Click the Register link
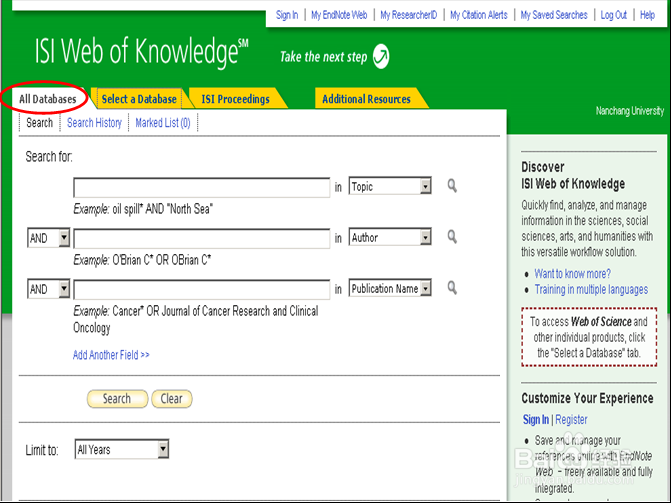Image resolution: width=671 pixels, height=503 pixels. click(x=571, y=420)
